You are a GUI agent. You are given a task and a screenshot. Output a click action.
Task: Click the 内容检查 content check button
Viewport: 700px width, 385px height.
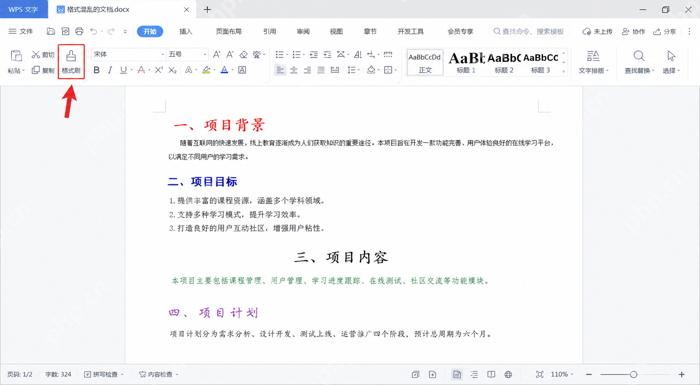point(155,374)
